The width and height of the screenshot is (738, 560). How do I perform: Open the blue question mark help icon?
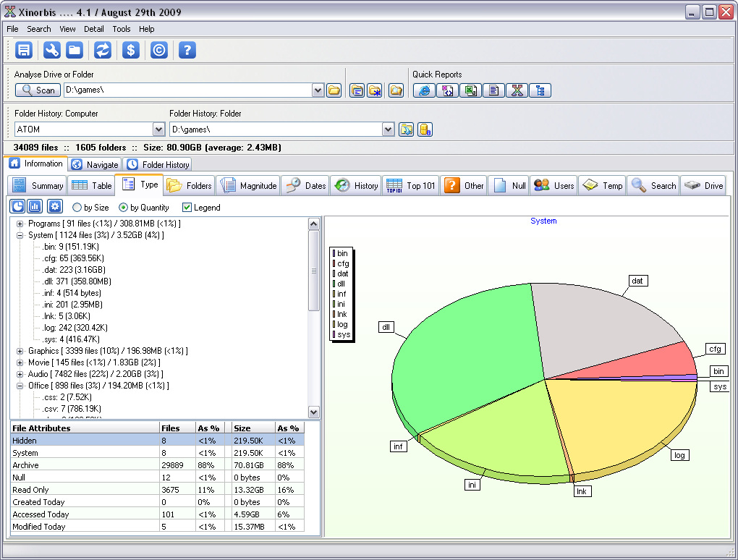[x=187, y=50]
